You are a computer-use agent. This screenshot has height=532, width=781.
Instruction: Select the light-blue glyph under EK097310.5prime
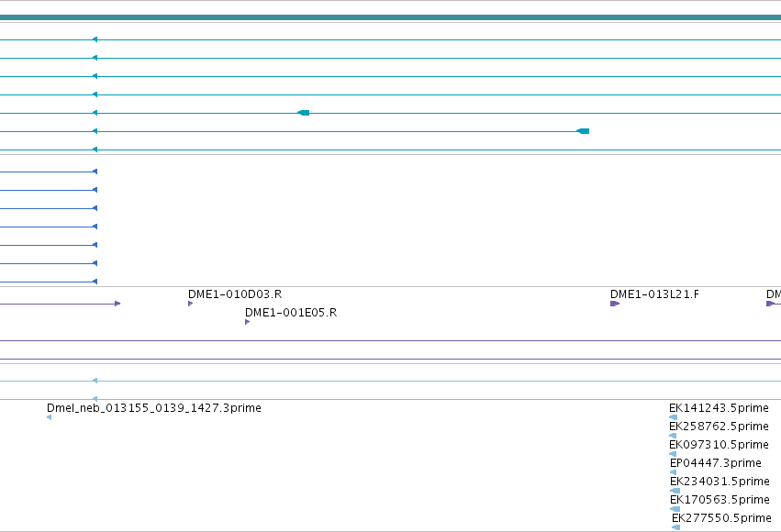tap(673, 454)
